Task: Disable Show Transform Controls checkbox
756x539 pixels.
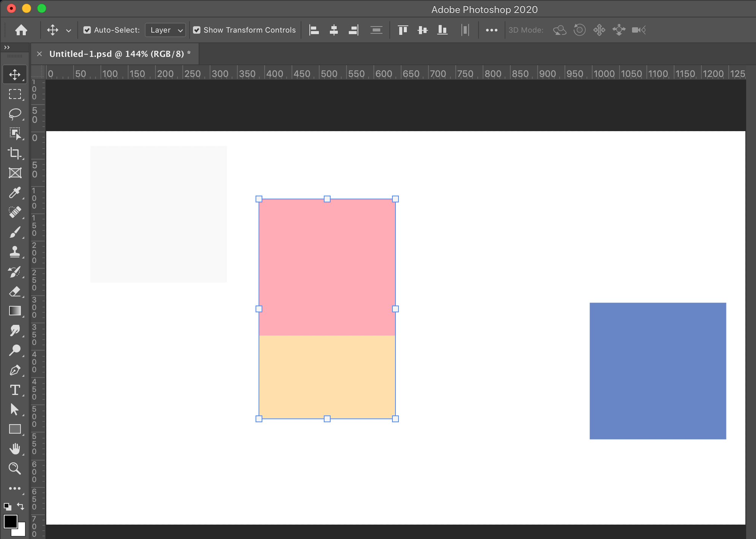Action: pyautogui.click(x=197, y=30)
